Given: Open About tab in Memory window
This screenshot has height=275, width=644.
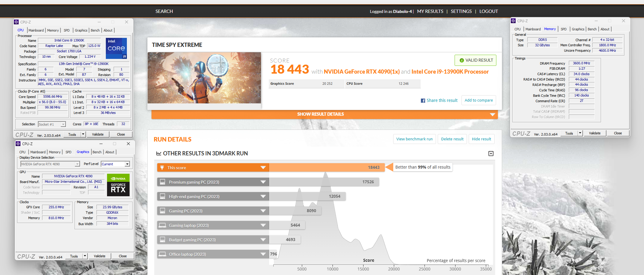Looking at the screenshot, I should point(605,29).
